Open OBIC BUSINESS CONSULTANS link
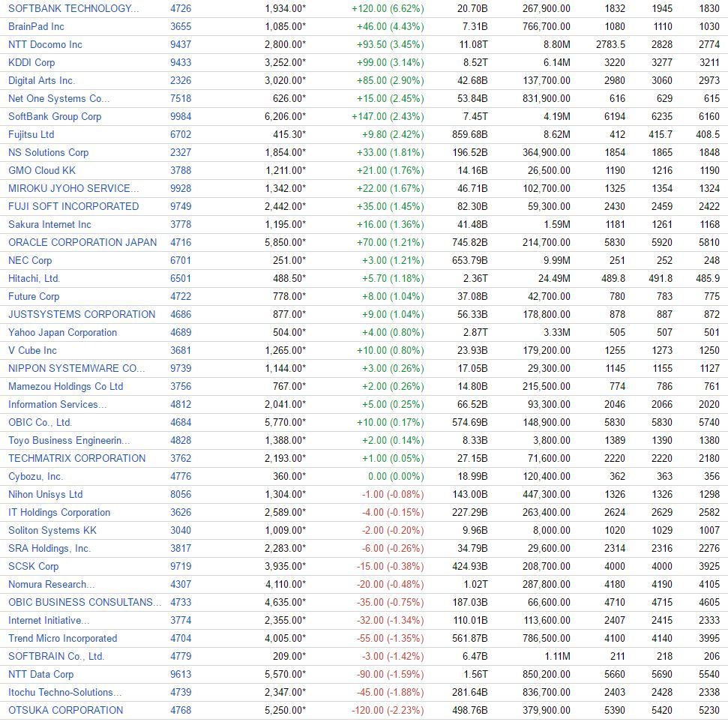728x722 pixels. point(85,602)
